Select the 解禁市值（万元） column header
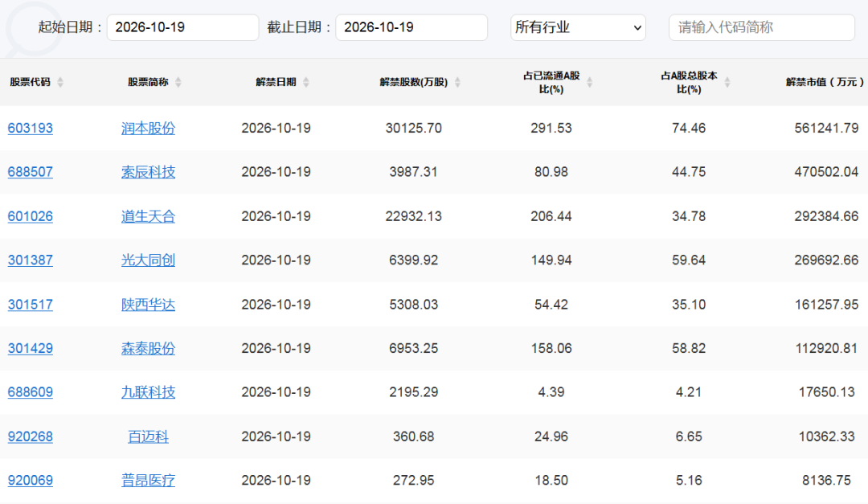Viewport: 868px width, 504px height. pyautogui.click(x=825, y=83)
